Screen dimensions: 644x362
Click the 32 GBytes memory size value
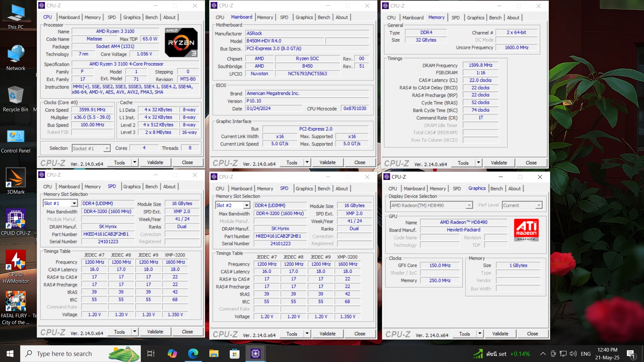426,40
